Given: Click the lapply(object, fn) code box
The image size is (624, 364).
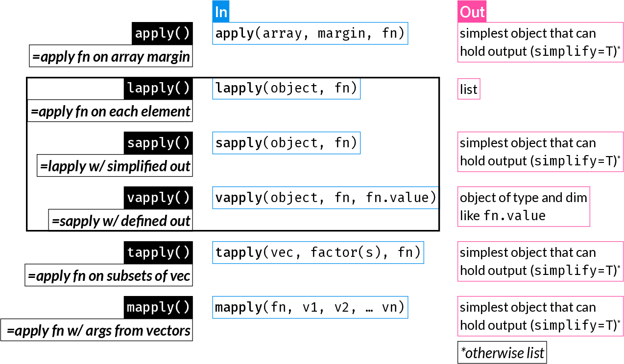Looking at the screenshot, I should [287, 88].
